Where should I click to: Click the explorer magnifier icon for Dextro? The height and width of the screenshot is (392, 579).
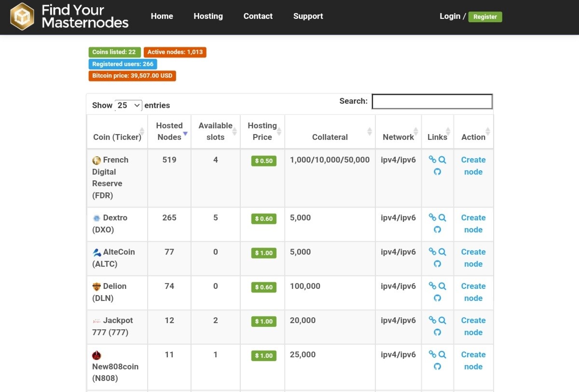pyautogui.click(x=442, y=217)
